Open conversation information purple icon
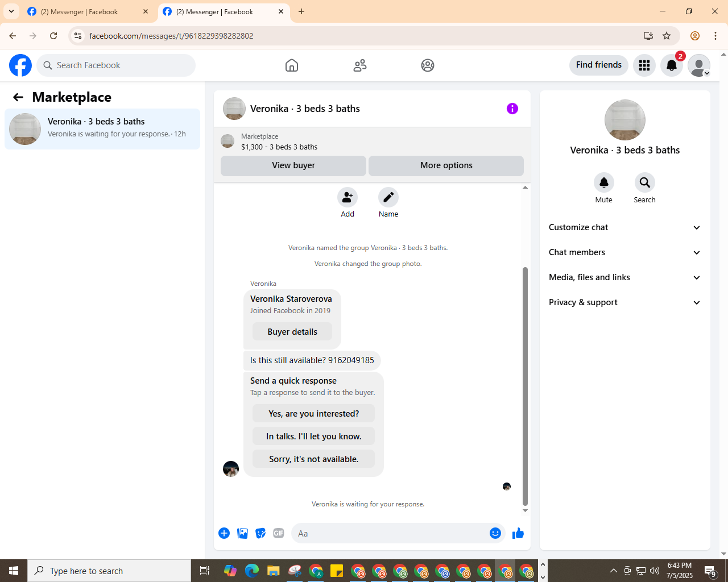Screen dimensions: 728x582 tap(512, 109)
